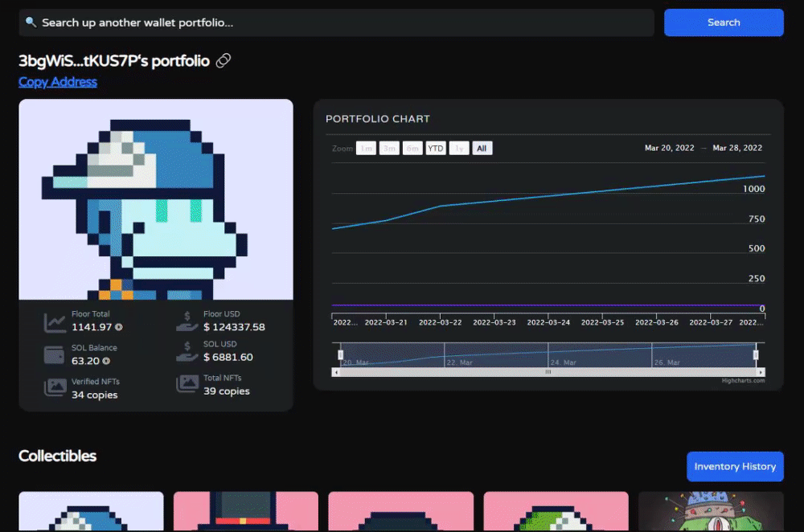Click the Collectibles heading
Image resolution: width=804 pixels, height=532 pixels.
57,456
